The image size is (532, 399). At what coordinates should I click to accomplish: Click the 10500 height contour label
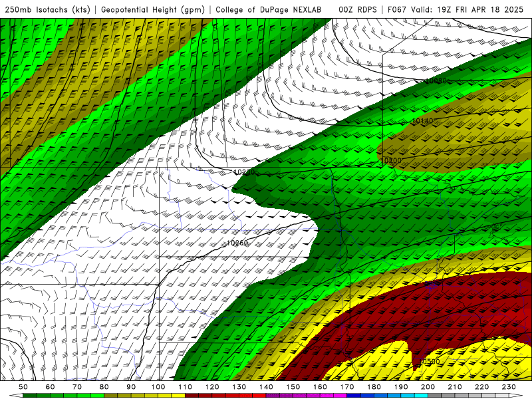(x=429, y=362)
